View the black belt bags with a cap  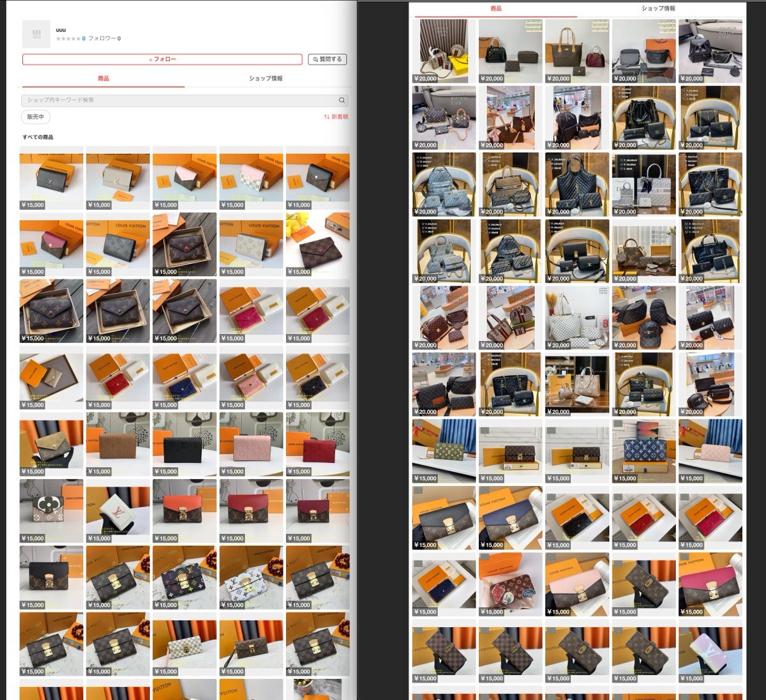(x=643, y=317)
